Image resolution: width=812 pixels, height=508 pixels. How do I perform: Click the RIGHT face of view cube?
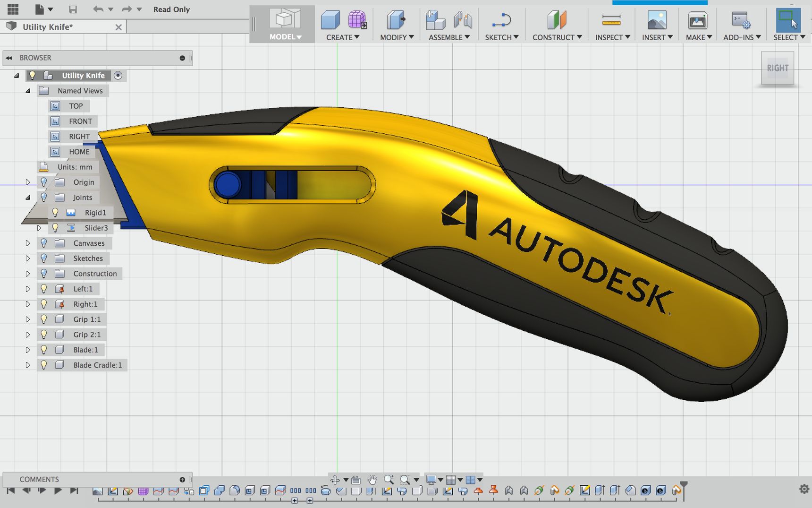[x=778, y=68]
